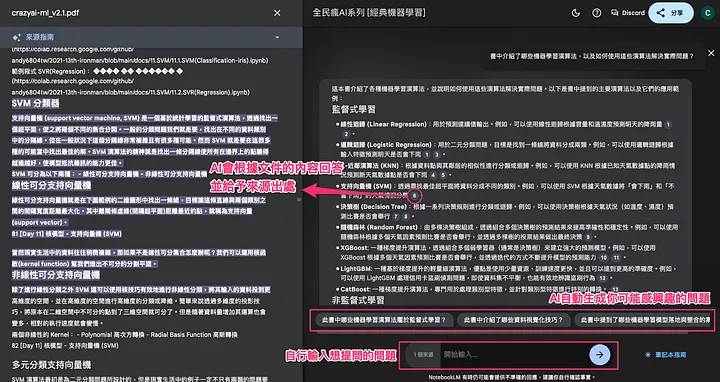Open citation 11 in the XGBoost item

616,258
